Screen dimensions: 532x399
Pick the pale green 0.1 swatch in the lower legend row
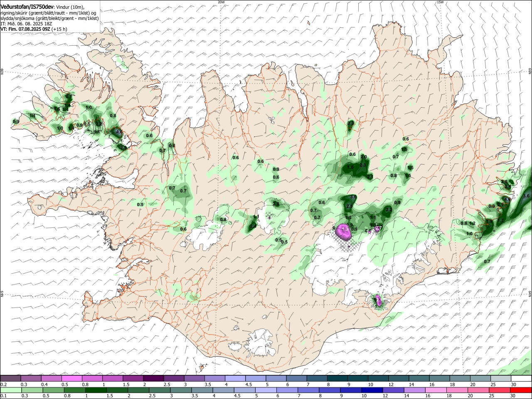point(11,390)
